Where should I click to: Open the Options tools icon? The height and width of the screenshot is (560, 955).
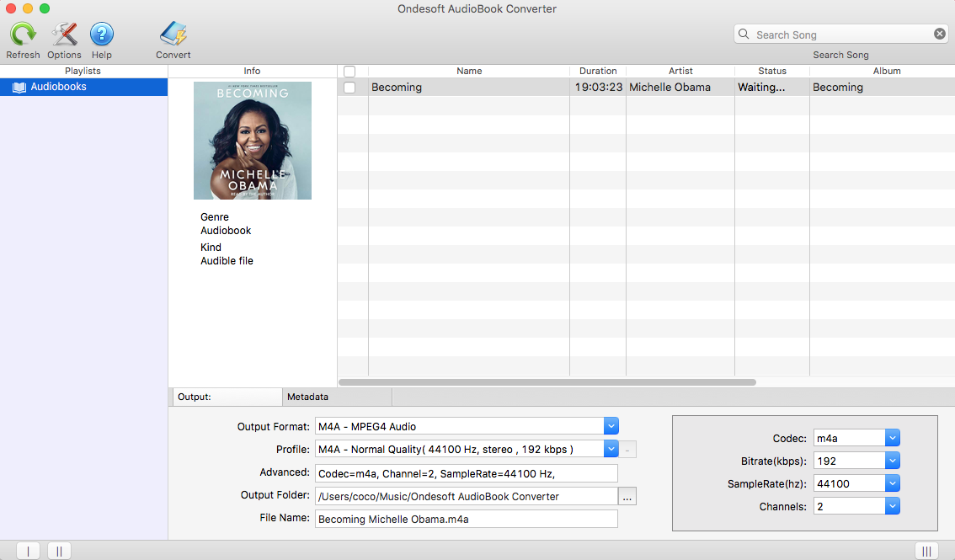64,34
